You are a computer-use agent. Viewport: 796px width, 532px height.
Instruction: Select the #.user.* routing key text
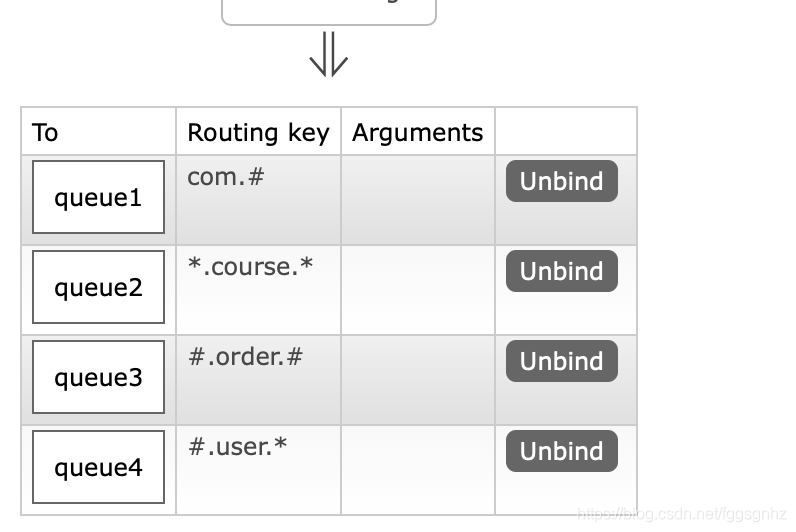pyautogui.click(x=238, y=446)
